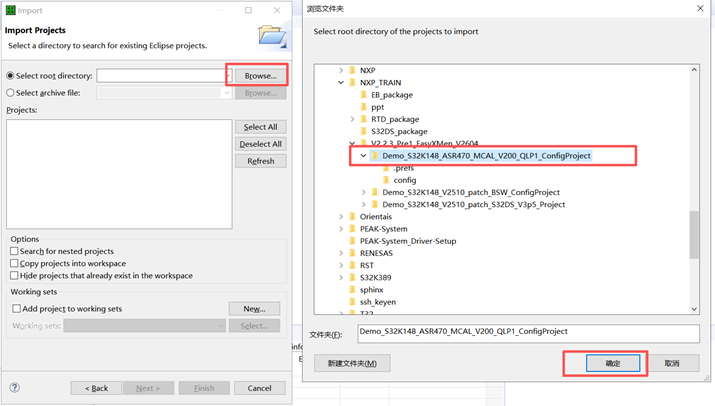Click 新建文件夹(M) button

point(352,364)
